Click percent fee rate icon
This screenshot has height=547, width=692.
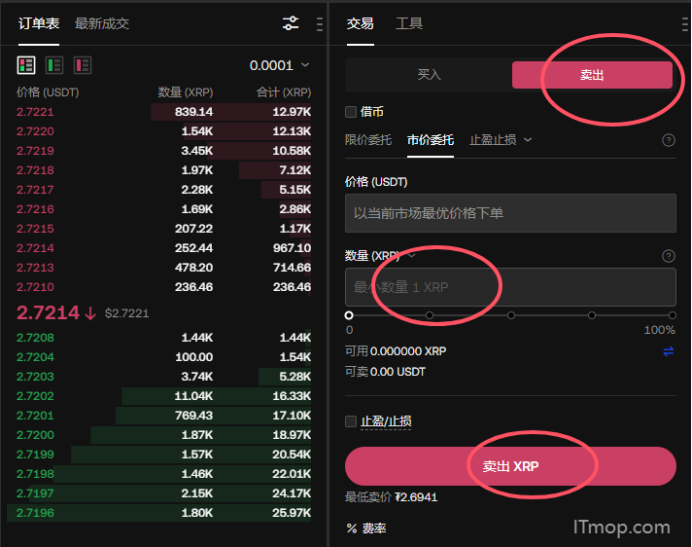click(352, 528)
